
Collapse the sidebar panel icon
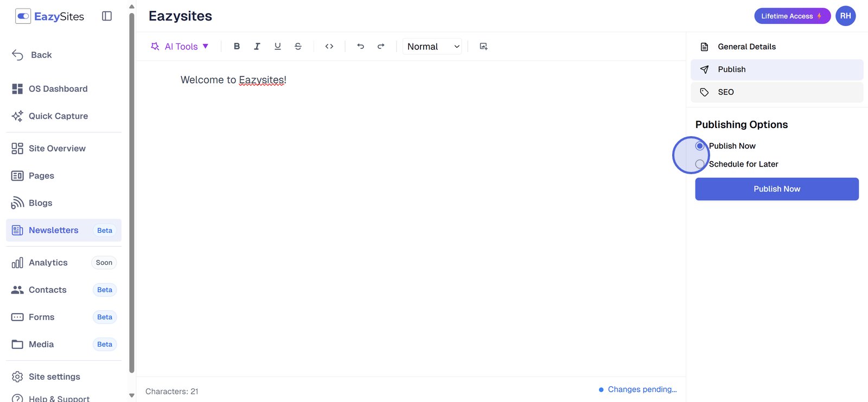(x=107, y=16)
